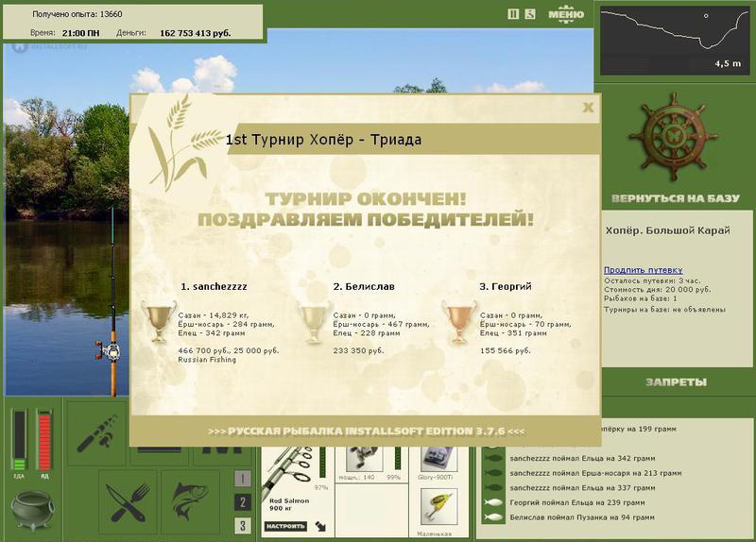Click the white fish icon on Георгий row
The height and width of the screenshot is (542, 756).
pos(493,502)
